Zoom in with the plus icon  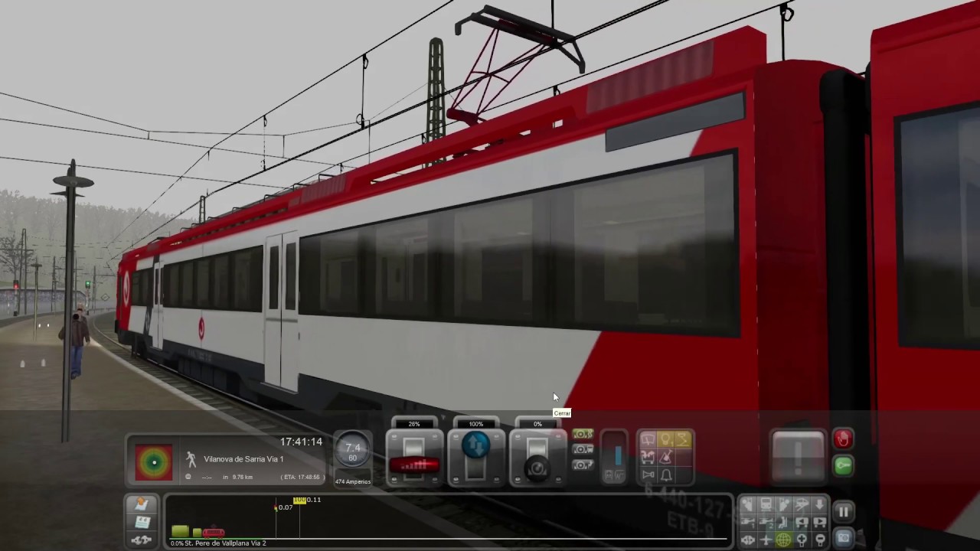point(802,540)
